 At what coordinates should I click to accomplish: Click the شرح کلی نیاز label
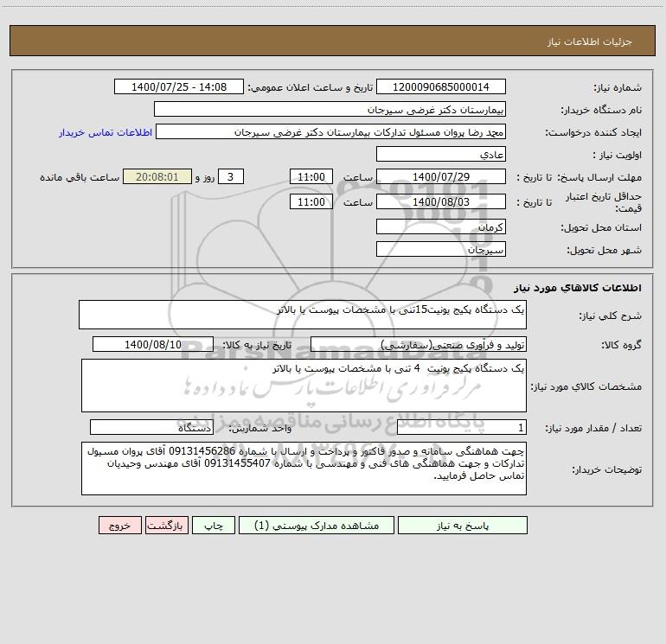click(x=611, y=316)
